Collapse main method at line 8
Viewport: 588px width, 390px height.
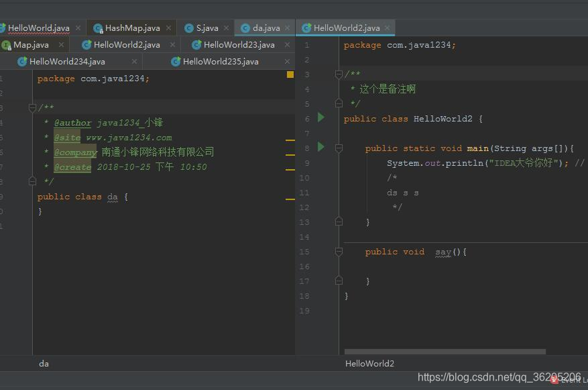click(339, 148)
